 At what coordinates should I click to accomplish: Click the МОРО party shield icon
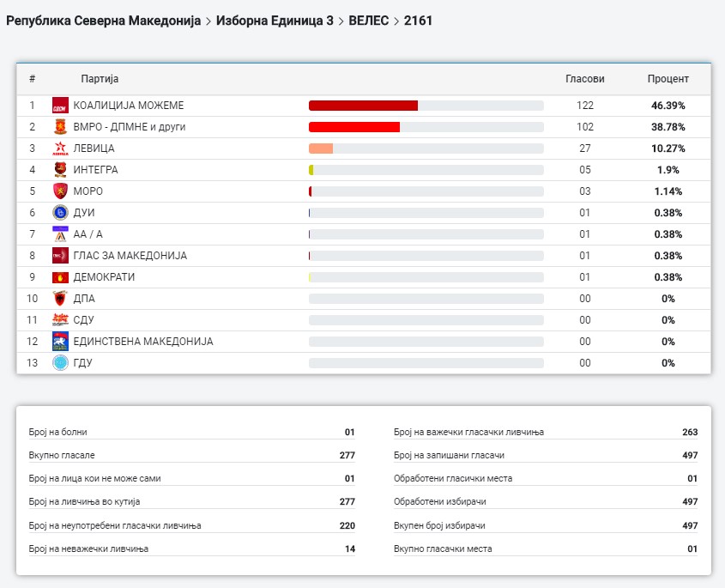60,191
